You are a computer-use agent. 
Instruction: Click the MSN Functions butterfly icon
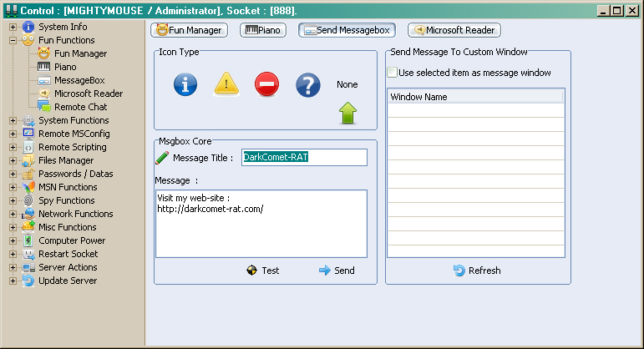pos(28,187)
